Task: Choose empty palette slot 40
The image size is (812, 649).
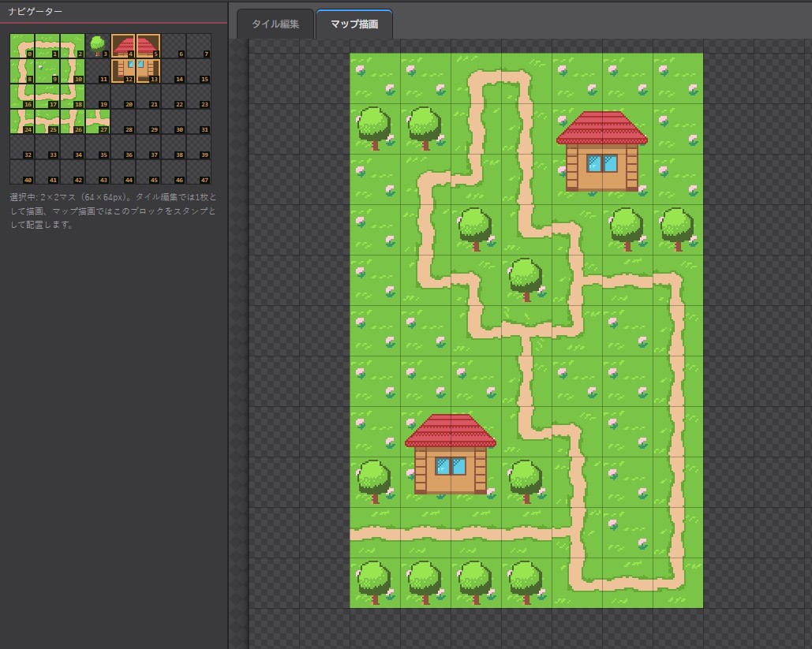Action: pos(22,172)
